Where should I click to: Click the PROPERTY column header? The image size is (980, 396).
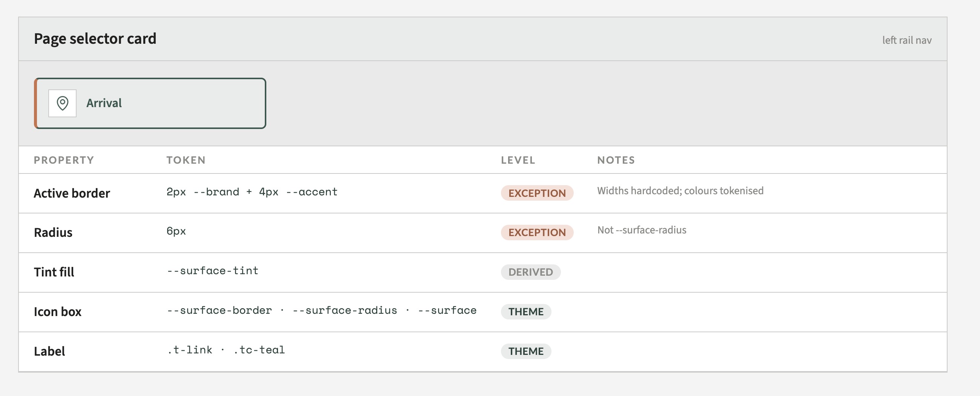(x=64, y=160)
